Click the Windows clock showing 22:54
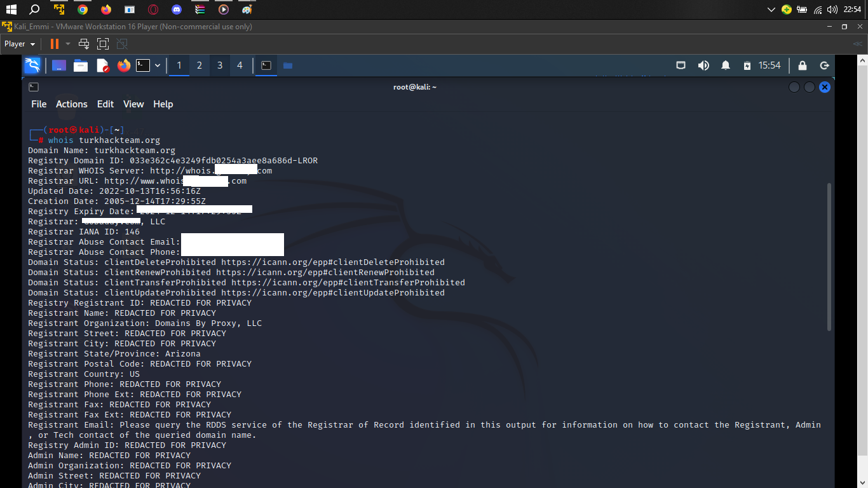 point(852,10)
